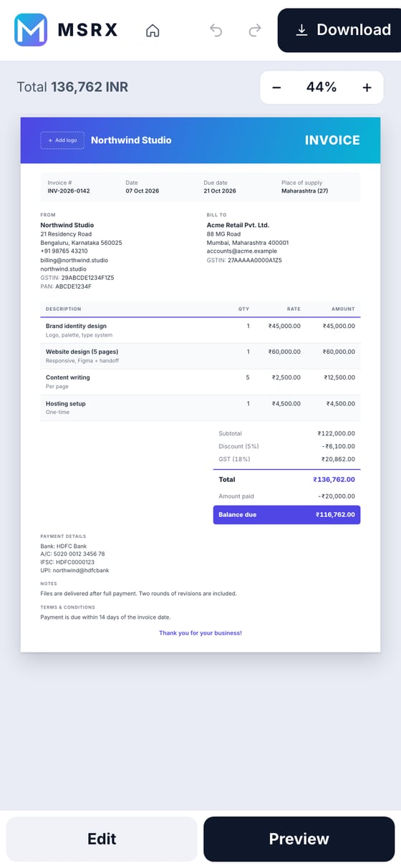Click the billing@northwind.studio email
Screen dimensions: 401x868
pyautogui.click(x=74, y=260)
